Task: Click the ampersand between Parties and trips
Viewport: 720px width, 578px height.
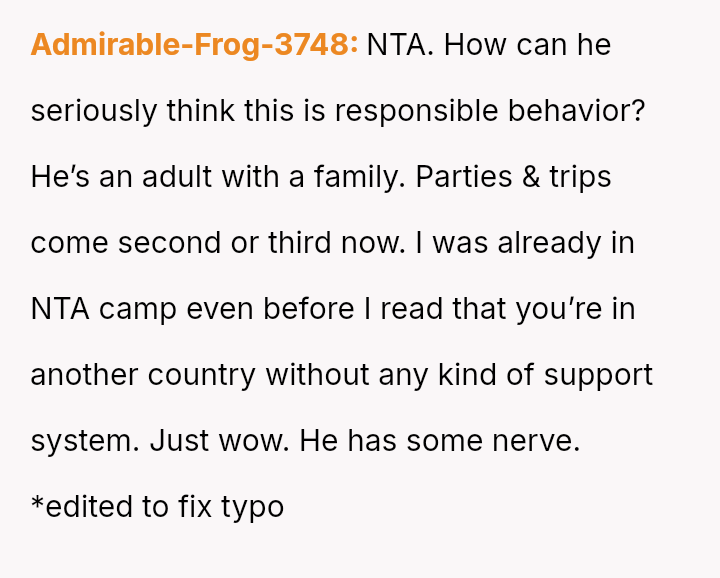Action: pos(530,177)
